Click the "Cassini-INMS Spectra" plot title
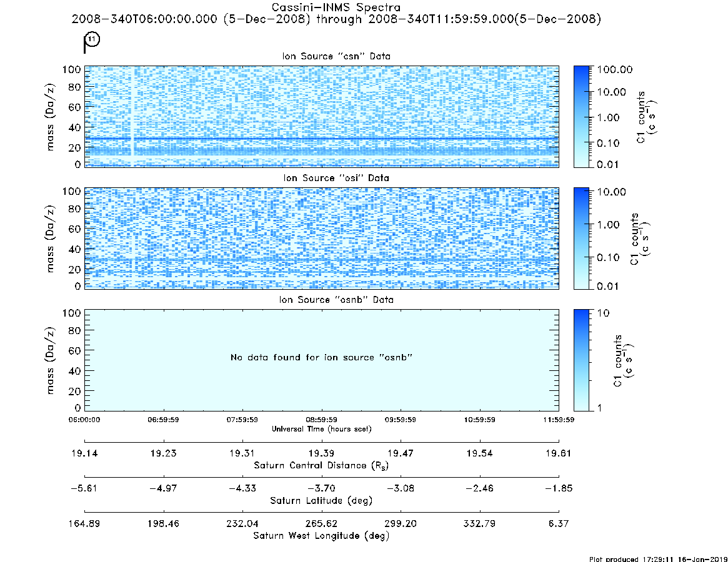Screen dimensions: 728x562 [336, 7]
